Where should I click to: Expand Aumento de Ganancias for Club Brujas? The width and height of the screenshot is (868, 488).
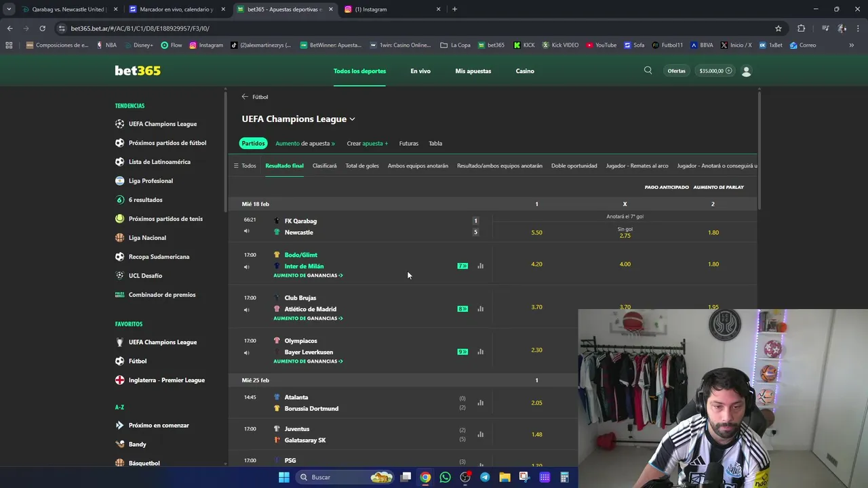click(x=308, y=318)
